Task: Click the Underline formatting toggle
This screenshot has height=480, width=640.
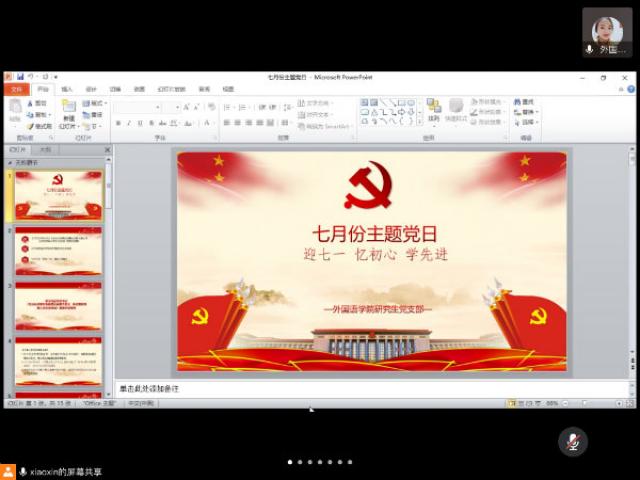Action: [140, 123]
